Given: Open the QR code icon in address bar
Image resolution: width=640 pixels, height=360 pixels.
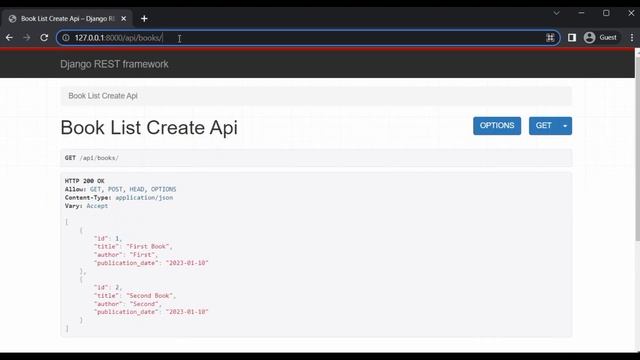Looking at the screenshot, I should click(x=550, y=38).
